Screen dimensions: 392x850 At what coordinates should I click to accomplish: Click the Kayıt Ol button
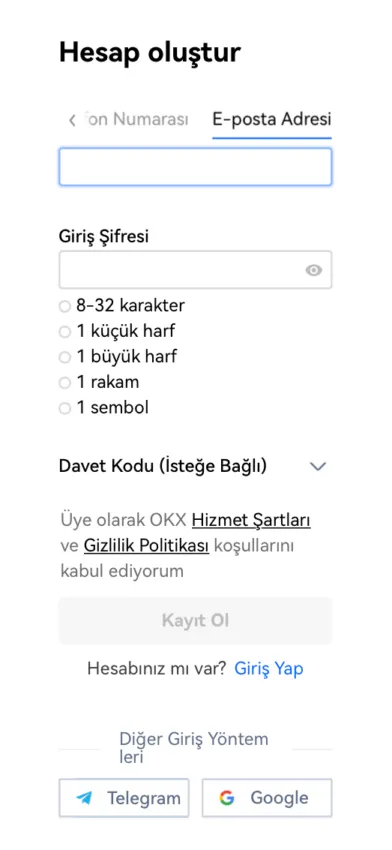pyautogui.click(x=195, y=621)
